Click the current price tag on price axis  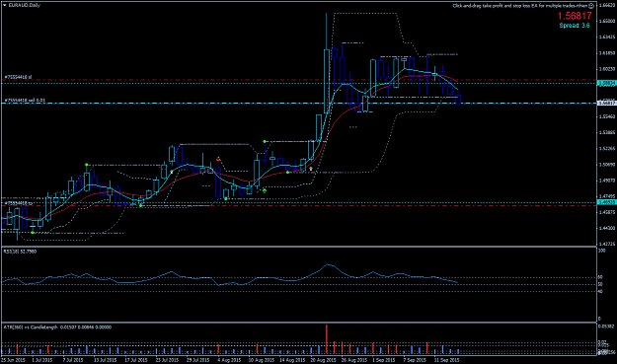click(607, 103)
